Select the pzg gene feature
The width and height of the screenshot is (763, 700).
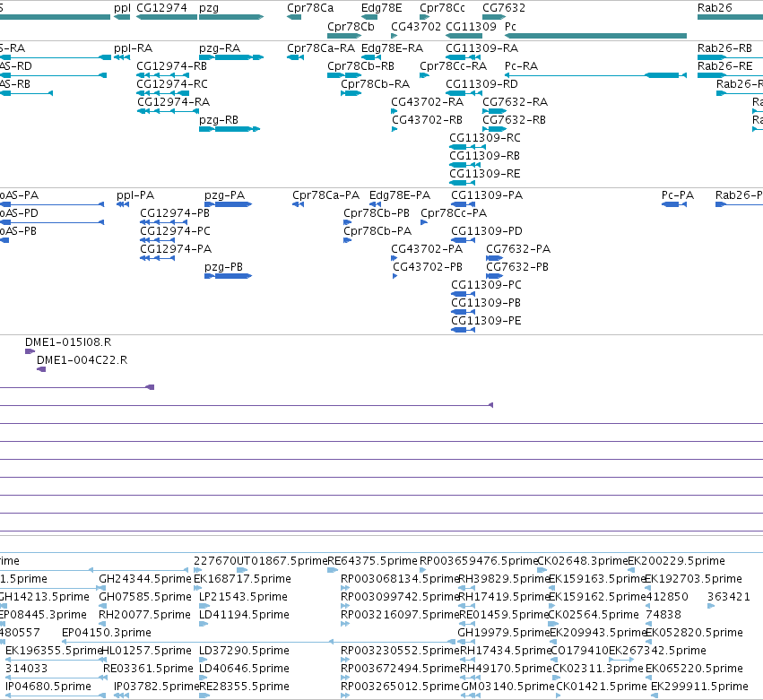point(231,17)
